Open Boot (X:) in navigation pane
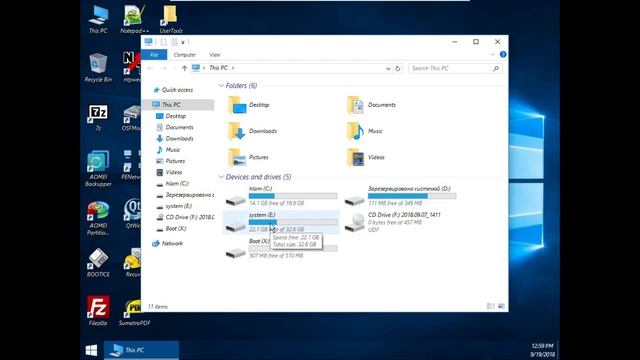The height and width of the screenshot is (360, 640). [176, 229]
